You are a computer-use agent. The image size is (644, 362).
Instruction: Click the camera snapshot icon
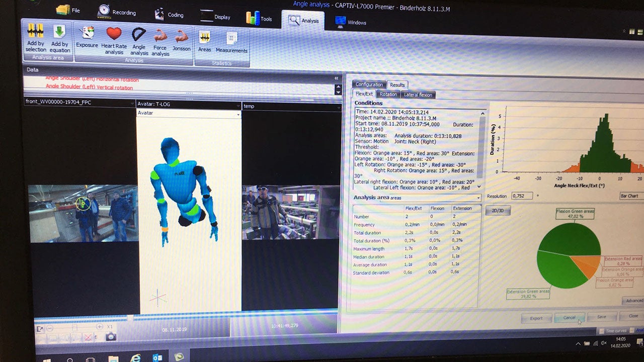pos(111,337)
